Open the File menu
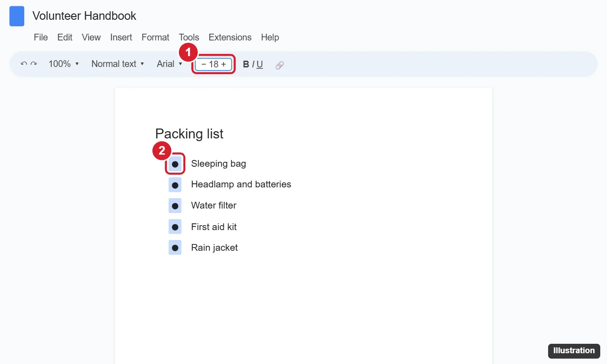 [x=41, y=37]
